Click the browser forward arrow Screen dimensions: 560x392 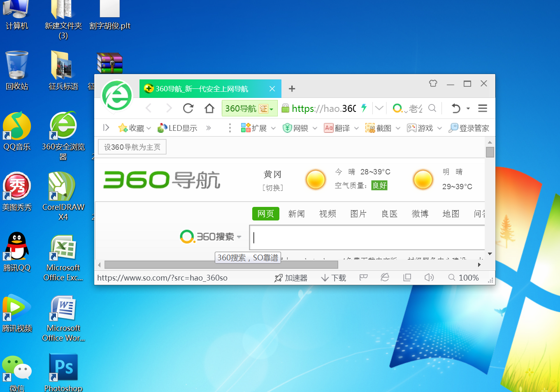click(x=169, y=108)
